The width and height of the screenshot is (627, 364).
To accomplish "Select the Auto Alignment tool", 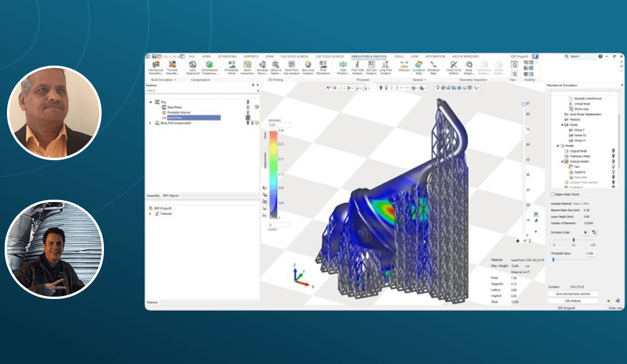I will [192, 67].
